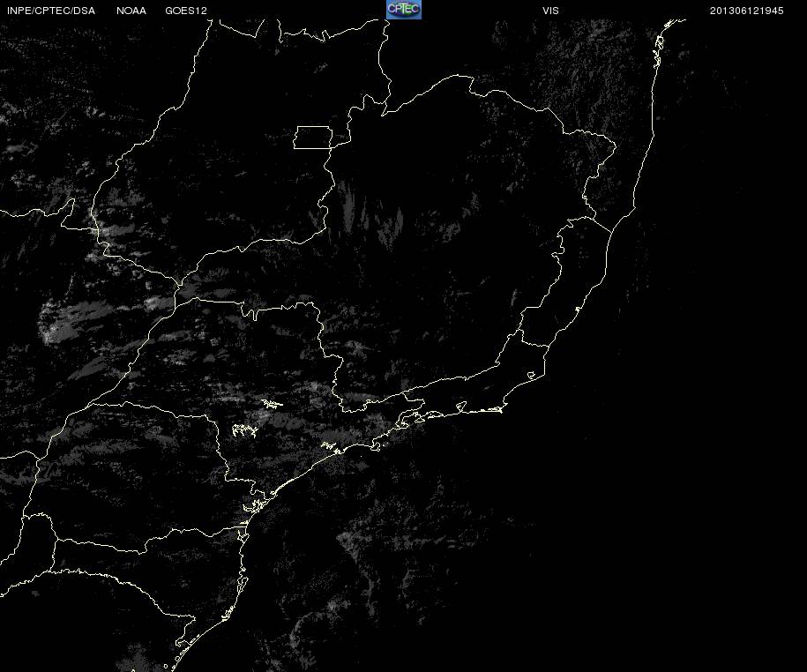The height and width of the screenshot is (672, 807).
Task: Click the INPE/CPTEC/DSA header text
Action: coord(51,11)
